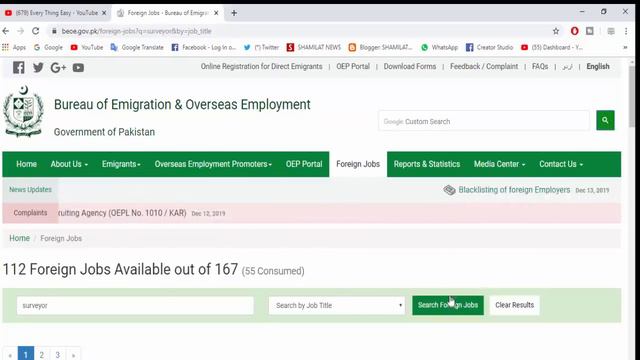Click the page vertical scrollbar thumb
This screenshot has height=360, width=640.
[632, 96]
